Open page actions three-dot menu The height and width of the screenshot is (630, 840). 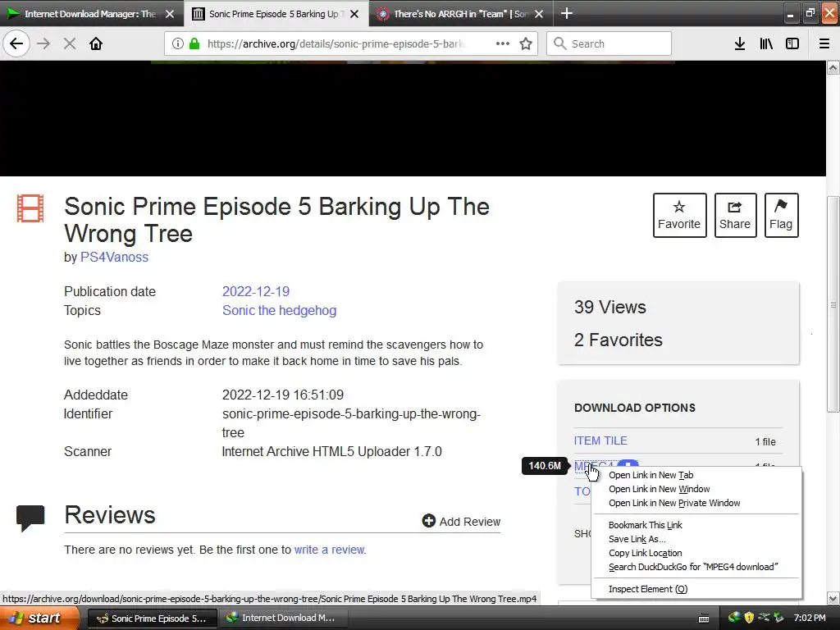click(x=503, y=44)
